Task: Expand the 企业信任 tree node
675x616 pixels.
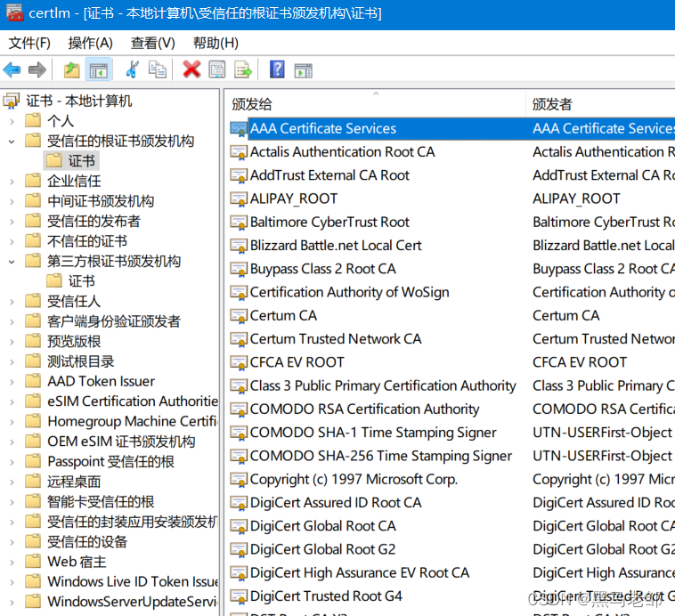Action: (12, 182)
